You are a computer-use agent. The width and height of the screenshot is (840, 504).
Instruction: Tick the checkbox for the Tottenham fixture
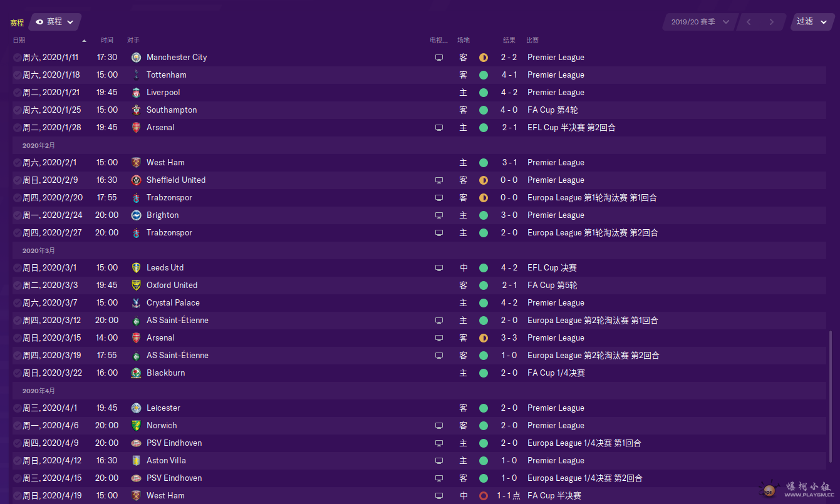tap(17, 75)
